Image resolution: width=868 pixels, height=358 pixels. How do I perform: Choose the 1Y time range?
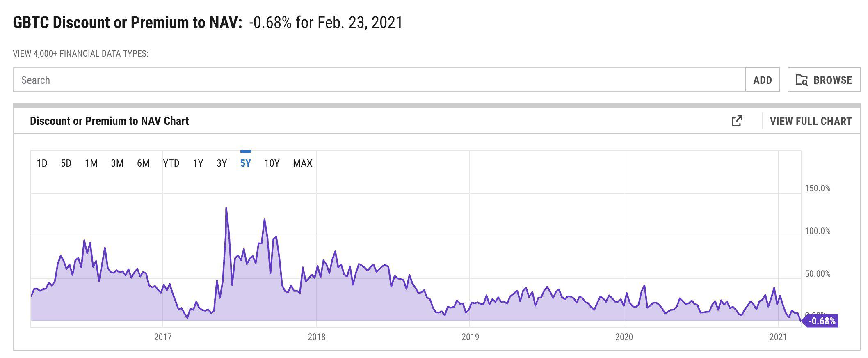198,163
